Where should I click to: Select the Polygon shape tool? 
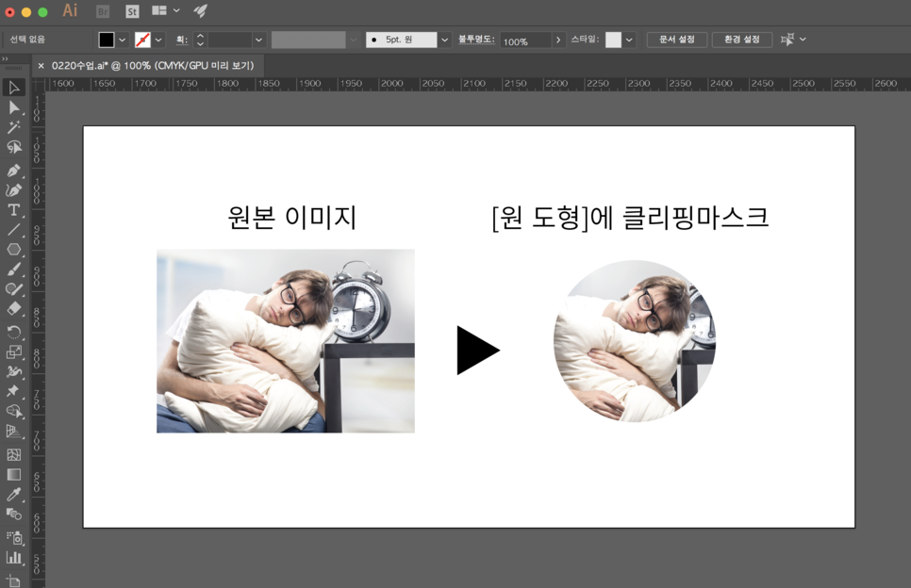(14, 250)
